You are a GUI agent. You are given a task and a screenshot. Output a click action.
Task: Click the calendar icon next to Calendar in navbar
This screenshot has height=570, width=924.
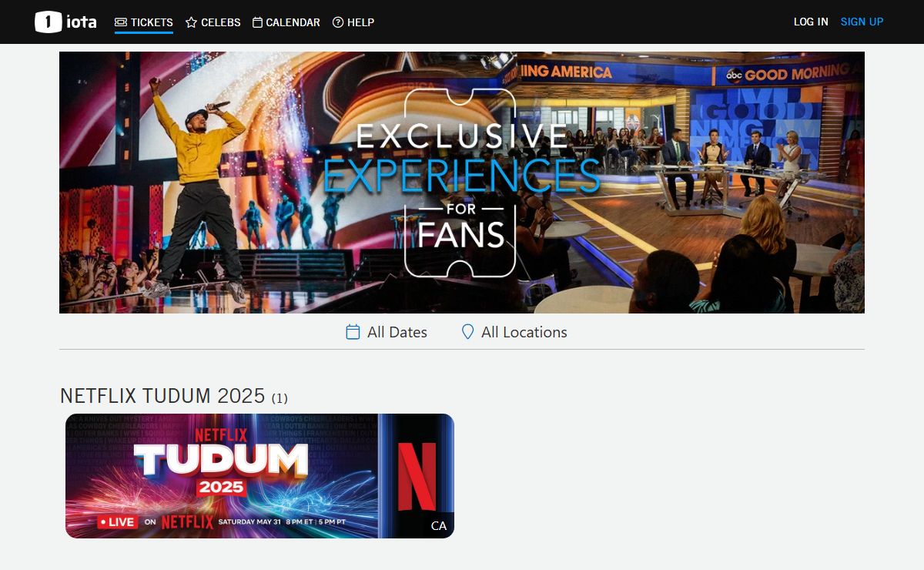[x=258, y=22]
